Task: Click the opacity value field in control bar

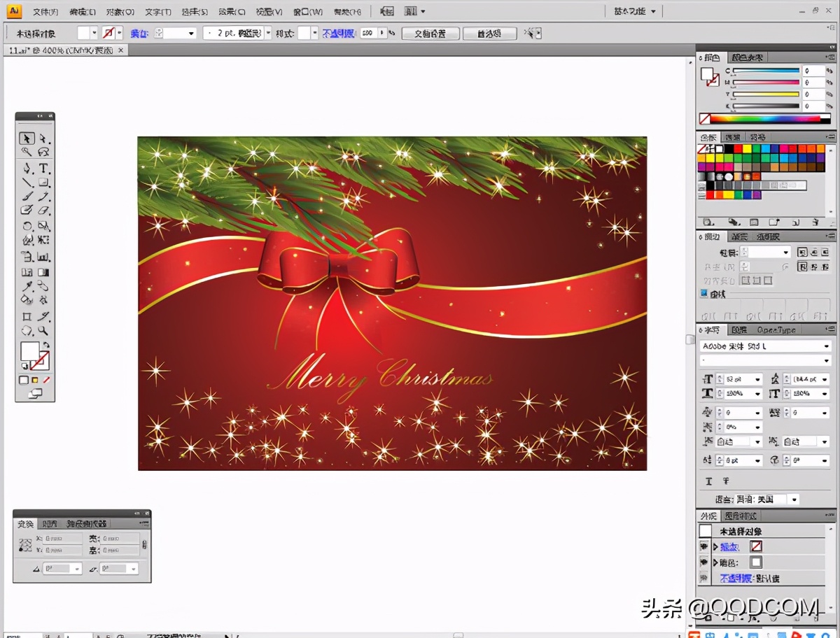Action: 369,33
